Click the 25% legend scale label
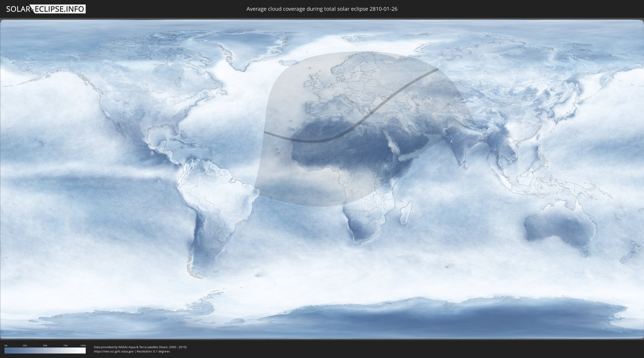 click(25, 345)
